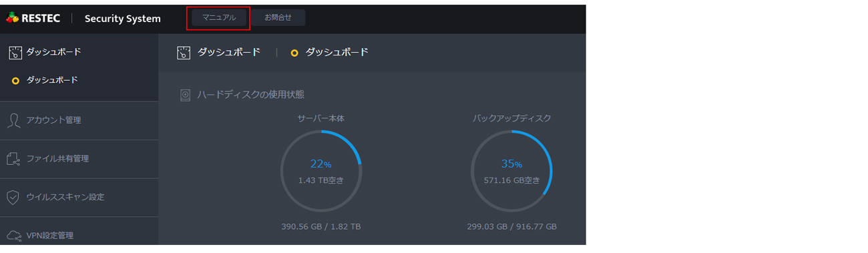Click the yellow circle next to sidebar ダッシュボード

pos(15,81)
